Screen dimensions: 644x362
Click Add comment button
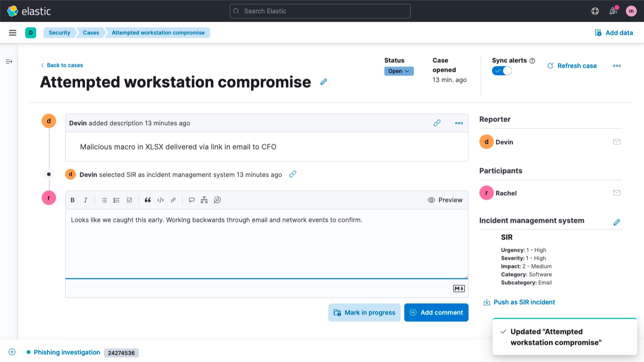(x=436, y=312)
